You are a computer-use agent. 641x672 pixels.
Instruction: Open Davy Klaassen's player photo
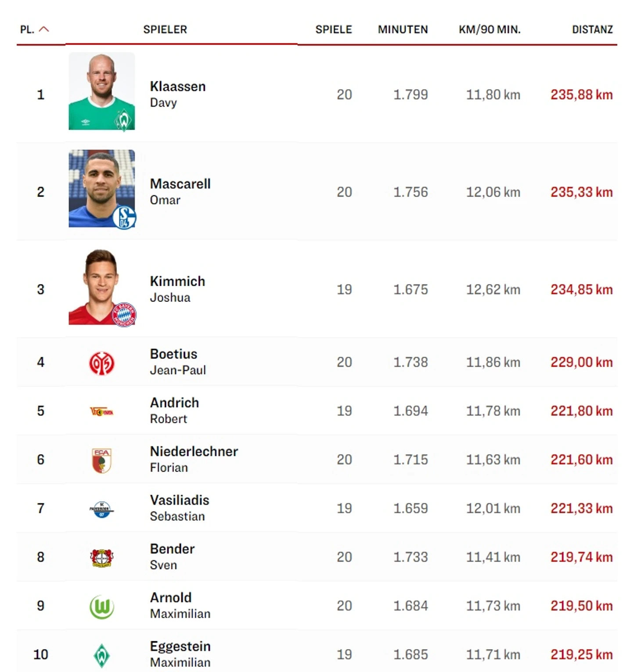101,91
